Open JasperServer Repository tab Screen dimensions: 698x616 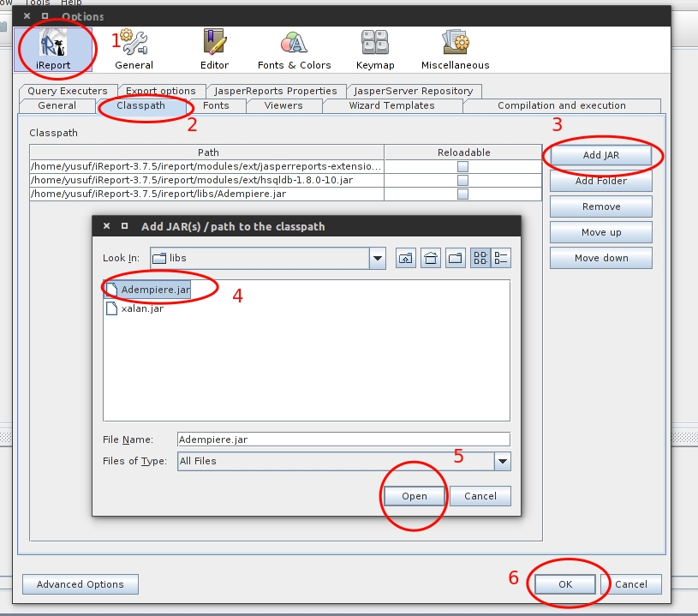coord(414,91)
